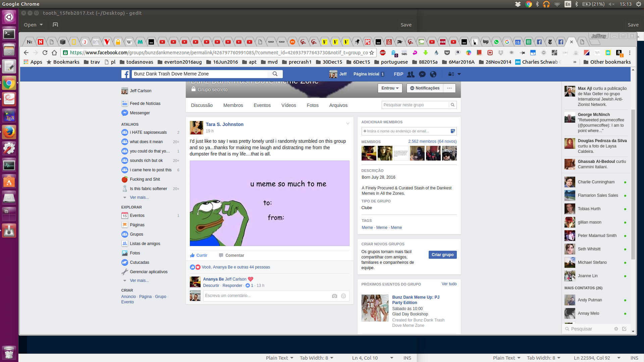Click the Notificações button

[x=425, y=88]
